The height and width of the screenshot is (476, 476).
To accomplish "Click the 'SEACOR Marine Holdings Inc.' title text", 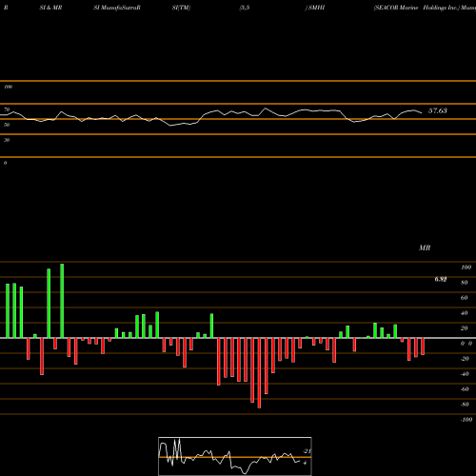I will point(417,8).
